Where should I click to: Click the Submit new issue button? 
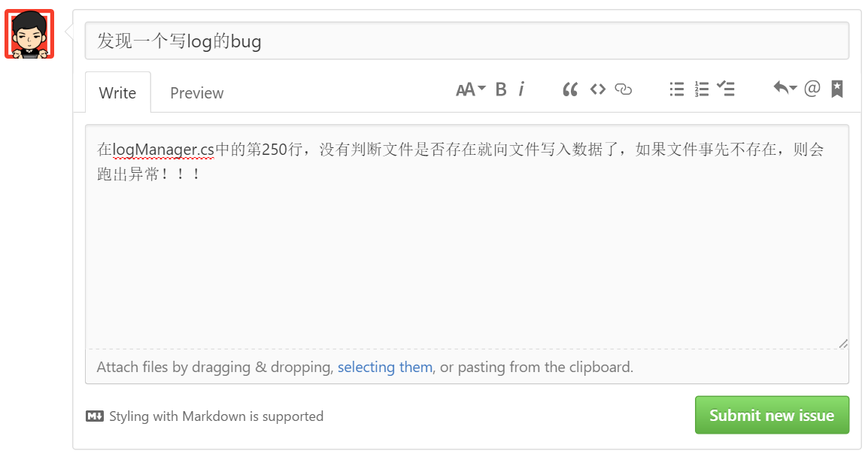(x=772, y=415)
